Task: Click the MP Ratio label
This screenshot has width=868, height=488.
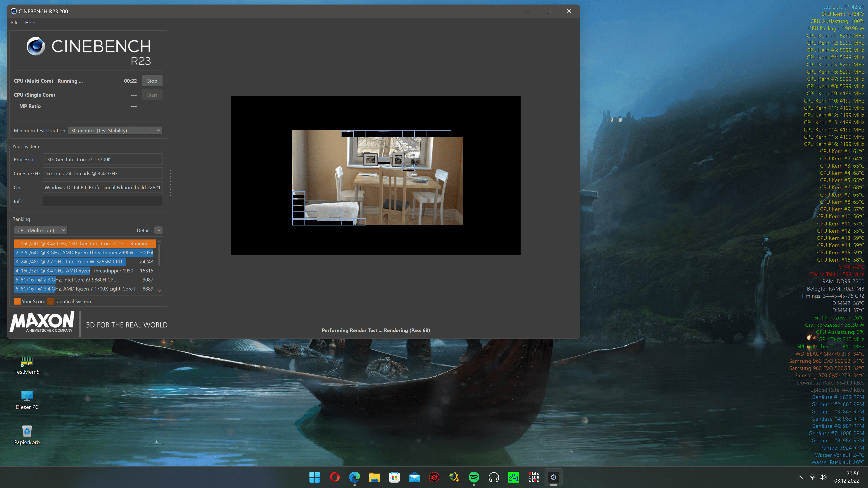Action: coord(30,106)
